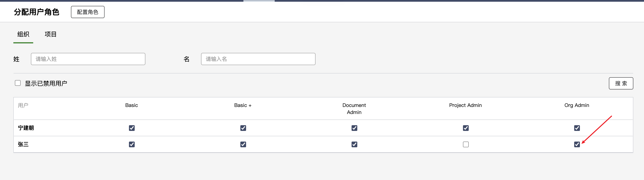Image resolution: width=644 pixels, height=180 pixels.
Task: Switch to the 项目 tab
Action: (51, 34)
